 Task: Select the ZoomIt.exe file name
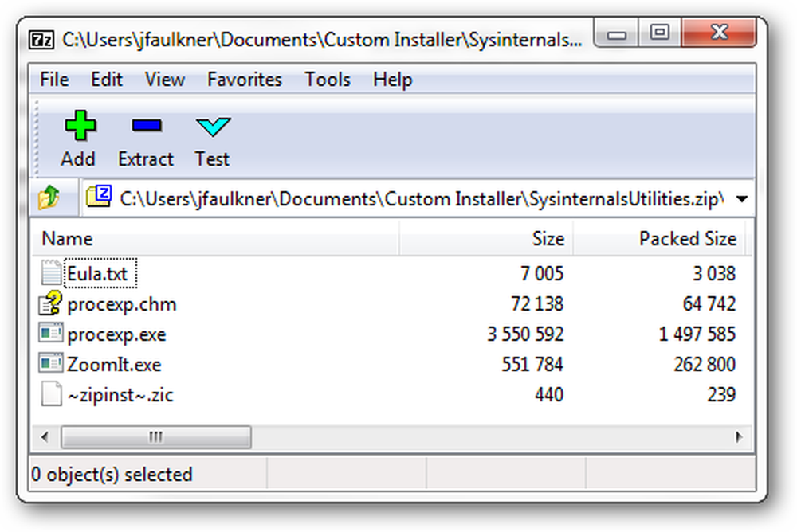[114, 364]
